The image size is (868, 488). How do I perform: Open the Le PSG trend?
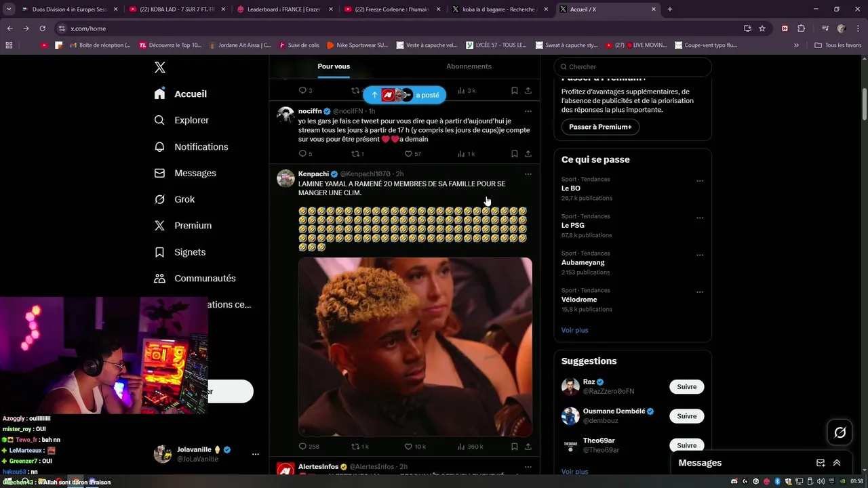pyautogui.click(x=573, y=225)
